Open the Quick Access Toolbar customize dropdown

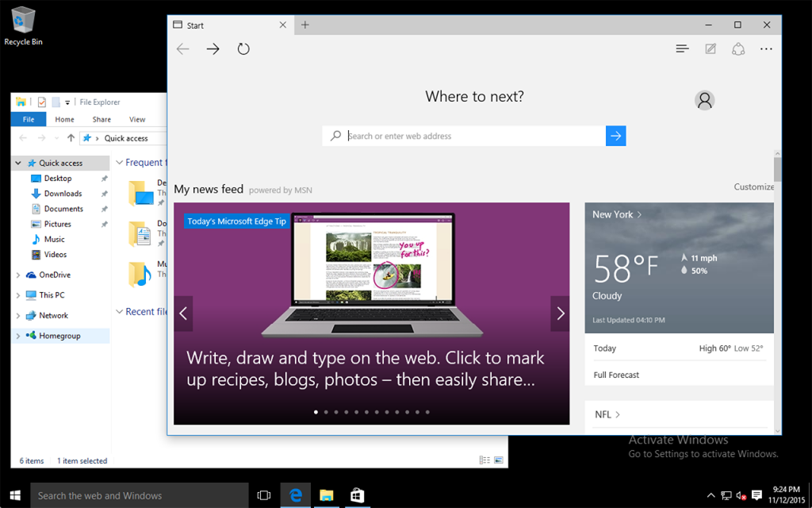coord(67,102)
